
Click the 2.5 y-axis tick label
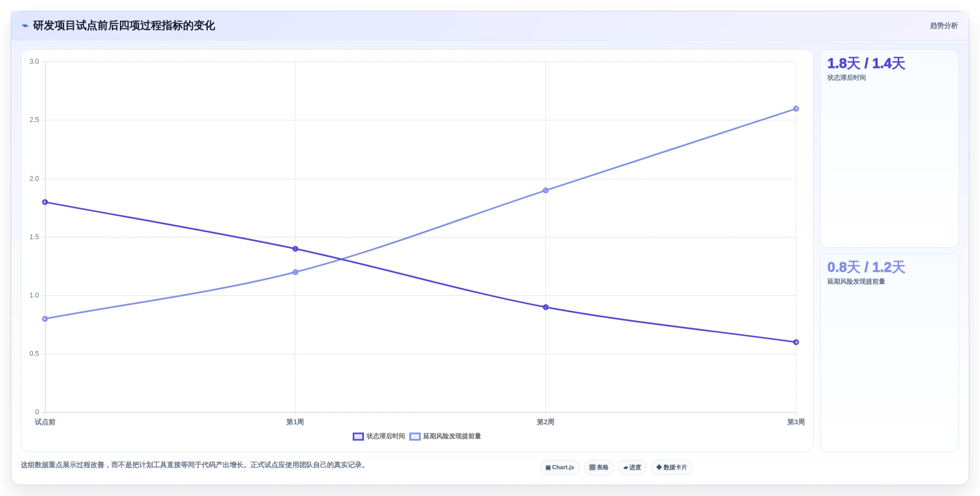pyautogui.click(x=34, y=120)
